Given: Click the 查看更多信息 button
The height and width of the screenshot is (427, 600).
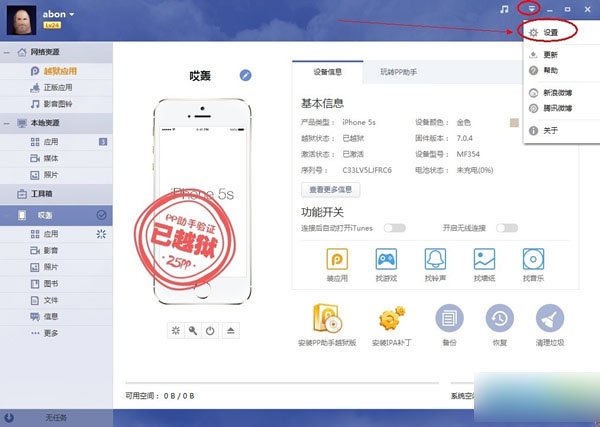Looking at the screenshot, I should click(x=331, y=190).
